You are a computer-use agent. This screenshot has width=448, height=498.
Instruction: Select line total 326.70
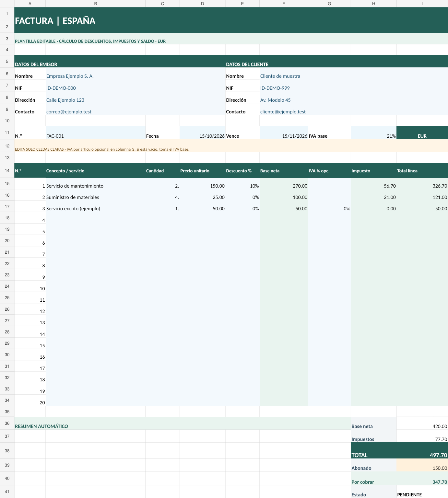point(422,184)
